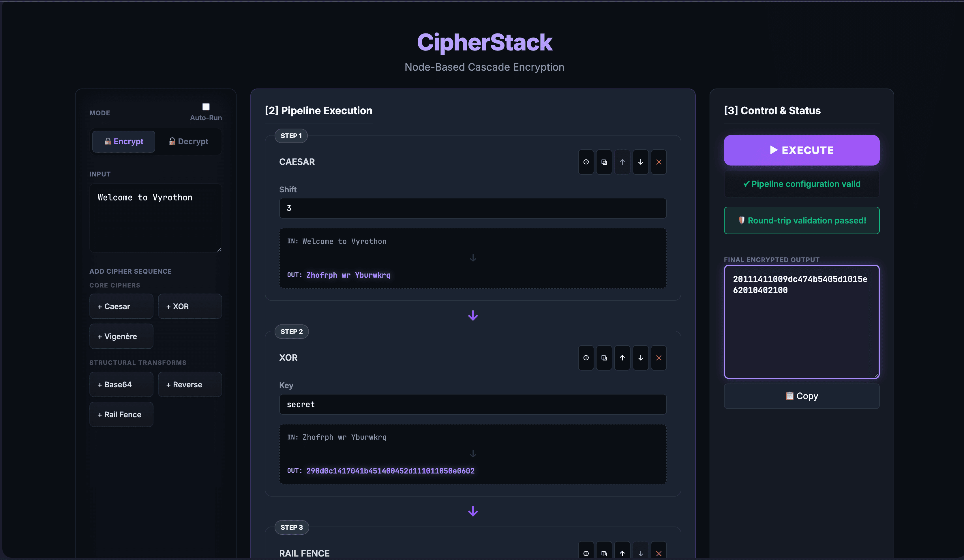
Task: Add a Vigenère cipher step
Action: (121, 336)
